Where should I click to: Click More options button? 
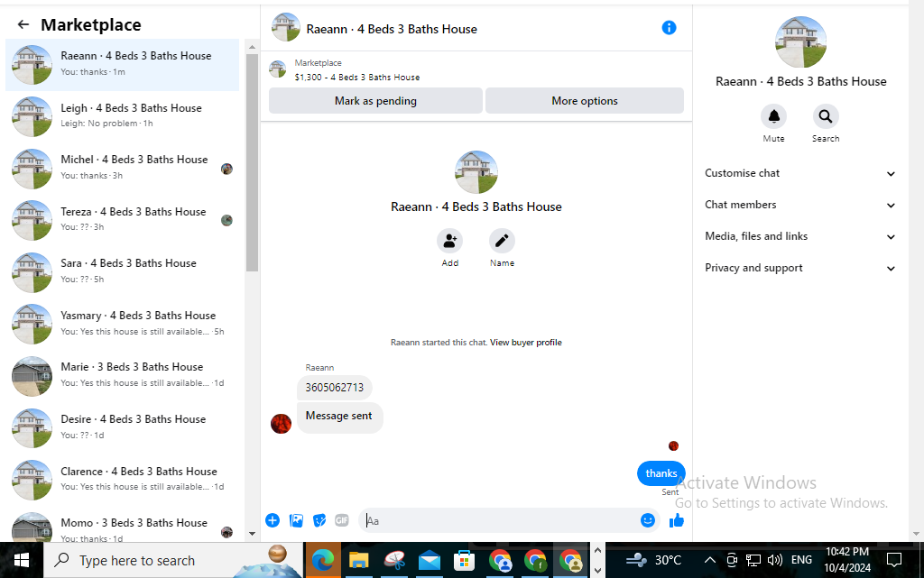click(585, 101)
